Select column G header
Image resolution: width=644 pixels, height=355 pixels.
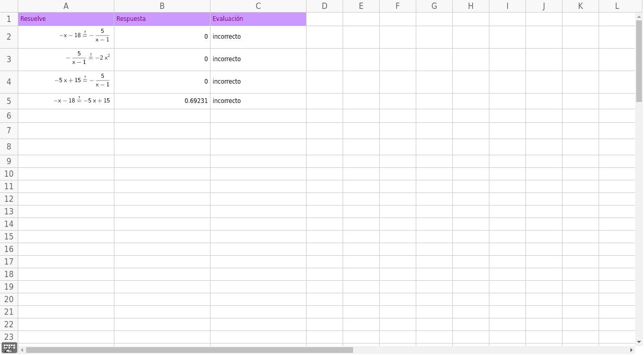click(434, 6)
